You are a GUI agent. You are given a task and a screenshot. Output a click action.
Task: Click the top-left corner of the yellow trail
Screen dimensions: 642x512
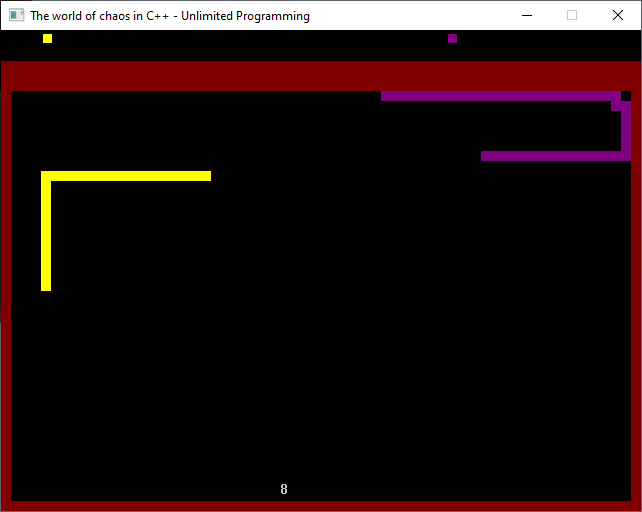coord(46,176)
